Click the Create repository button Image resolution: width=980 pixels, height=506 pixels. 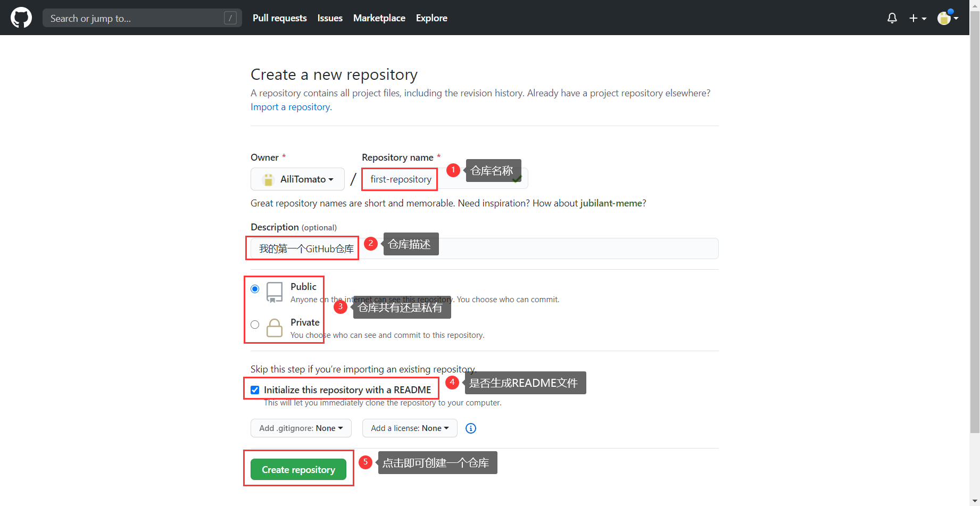[x=298, y=470]
